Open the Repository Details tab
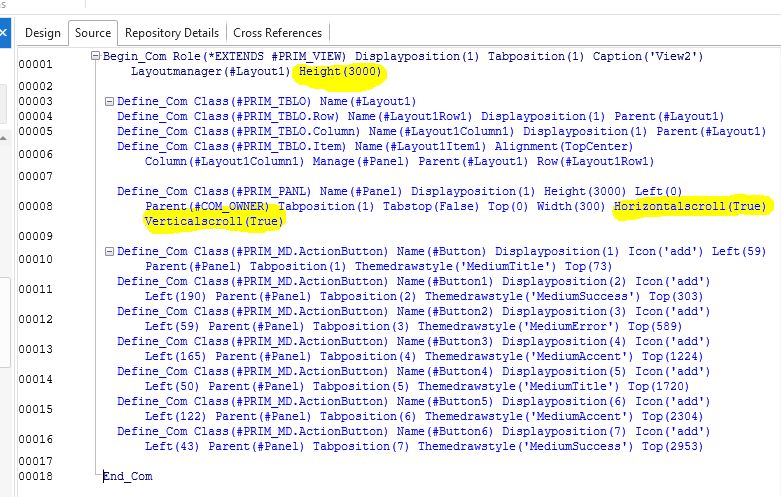The image size is (781, 497). click(x=173, y=33)
